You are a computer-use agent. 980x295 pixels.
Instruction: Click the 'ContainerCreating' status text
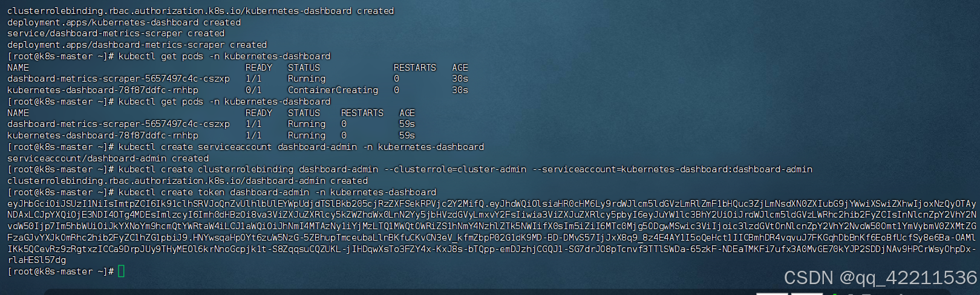[x=333, y=90]
